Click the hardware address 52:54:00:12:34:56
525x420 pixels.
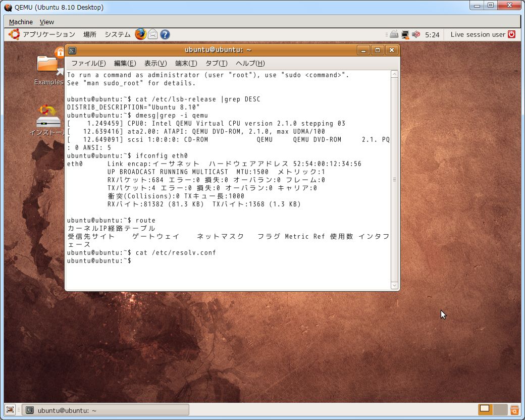click(x=327, y=164)
